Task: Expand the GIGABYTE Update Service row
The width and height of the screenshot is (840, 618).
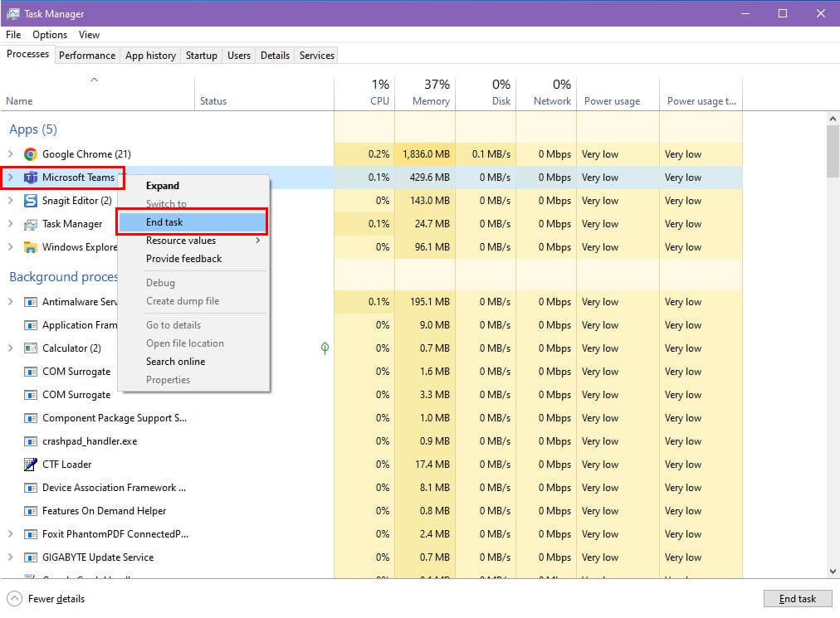Action: (x=11, y=557)
